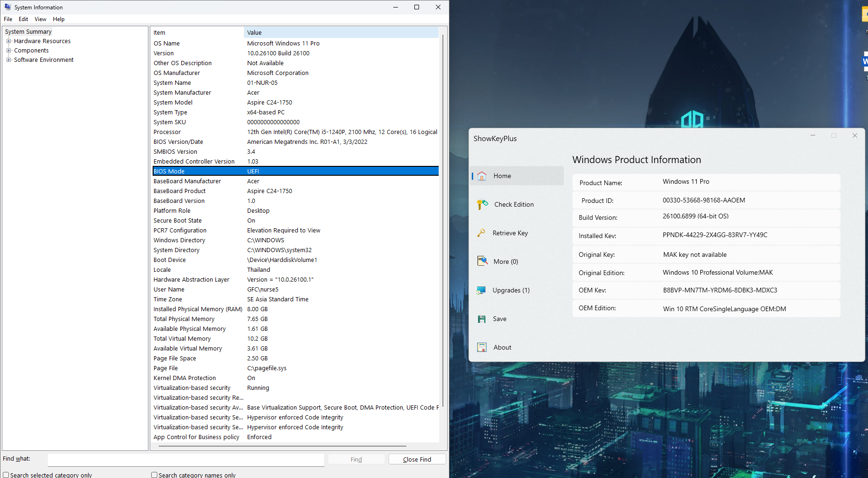
Task: Enable Search selected category only checkbox
Action: [x=6, y=475]
